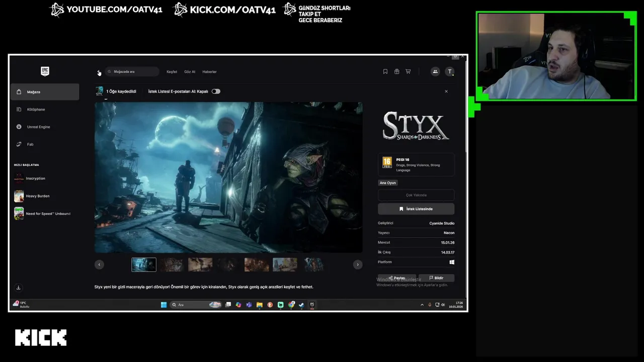The height and width of the screenshot is (362, 644).
Task: Click the Nacon publisher link
Action: 449,233
